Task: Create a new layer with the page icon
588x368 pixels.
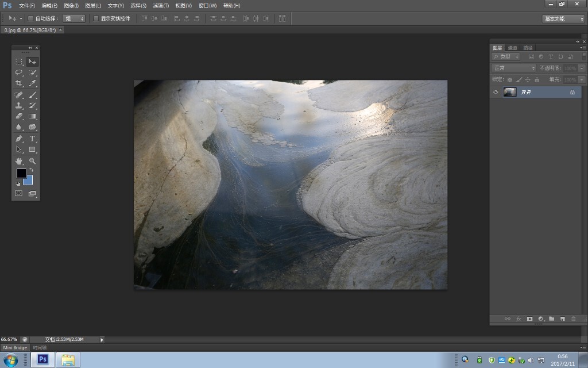Action: [563, 319]
